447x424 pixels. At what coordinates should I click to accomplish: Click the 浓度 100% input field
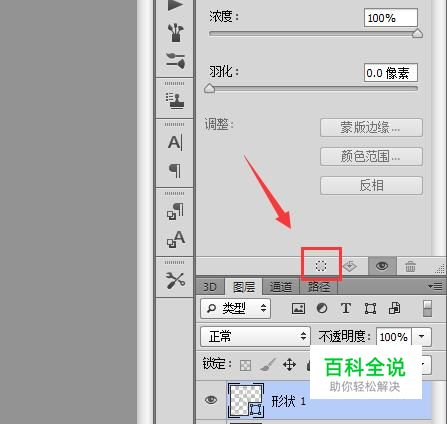(391, 18)
